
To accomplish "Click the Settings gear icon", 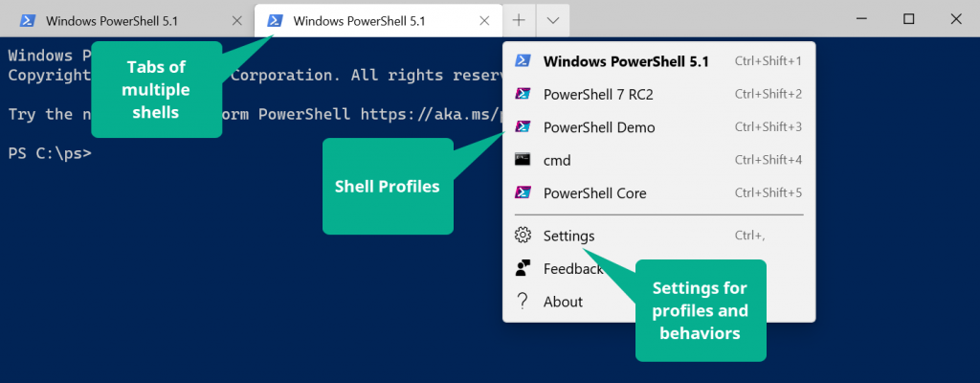I will [x=523, y=236].
